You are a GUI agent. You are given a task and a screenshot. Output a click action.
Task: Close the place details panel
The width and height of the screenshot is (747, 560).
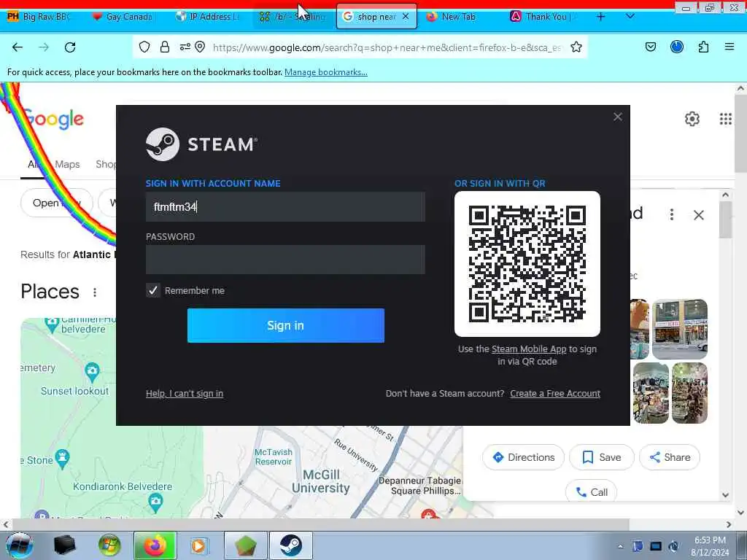pos(699,215)
